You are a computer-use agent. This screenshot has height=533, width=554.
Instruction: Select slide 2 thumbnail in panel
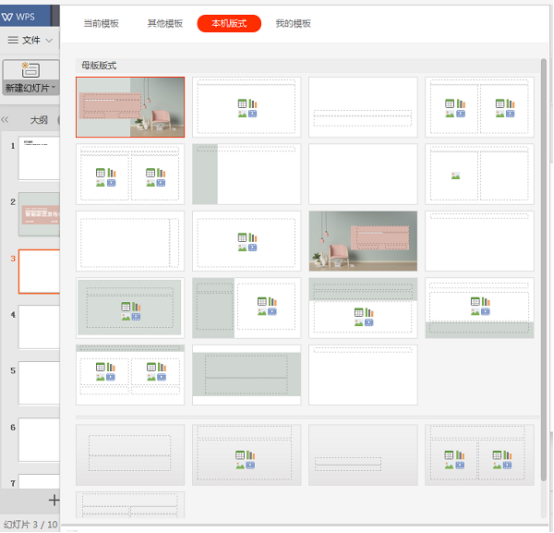coord(39,214)
